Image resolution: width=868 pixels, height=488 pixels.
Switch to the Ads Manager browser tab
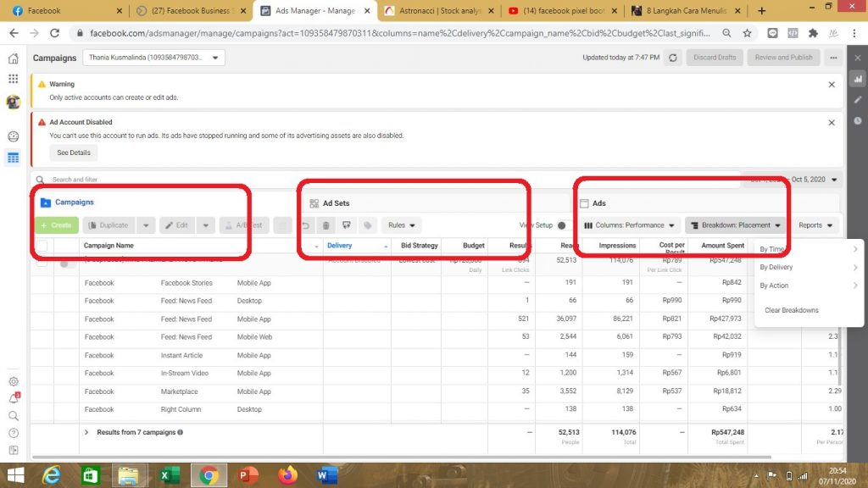[x=314, y=12]
